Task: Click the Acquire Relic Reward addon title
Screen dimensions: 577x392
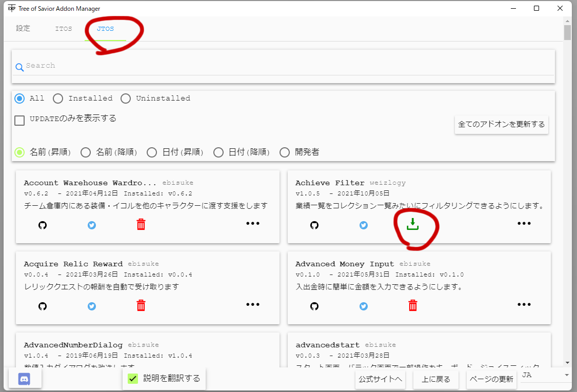Action: [73, 264]
